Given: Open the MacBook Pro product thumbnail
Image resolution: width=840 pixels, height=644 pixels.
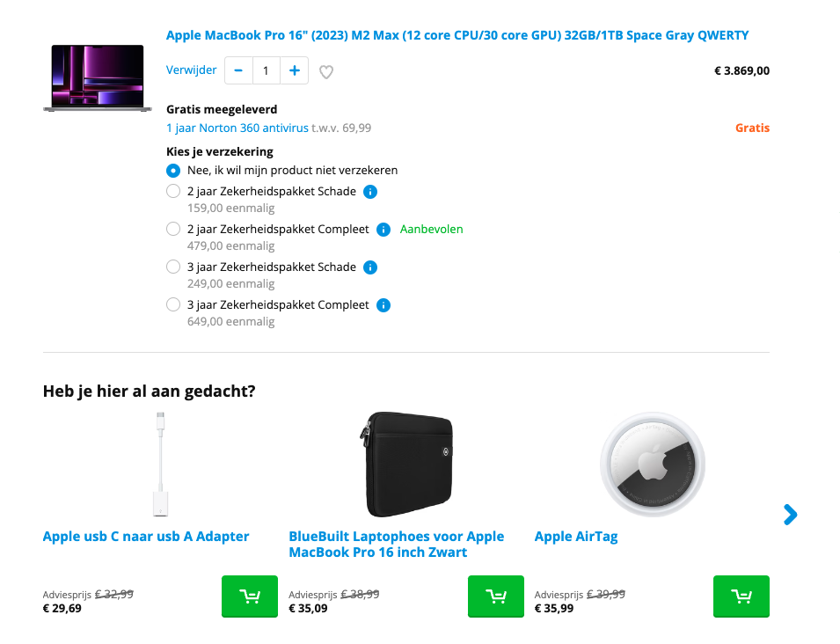Looking at the screenshot, I should (x=98, y=78).
